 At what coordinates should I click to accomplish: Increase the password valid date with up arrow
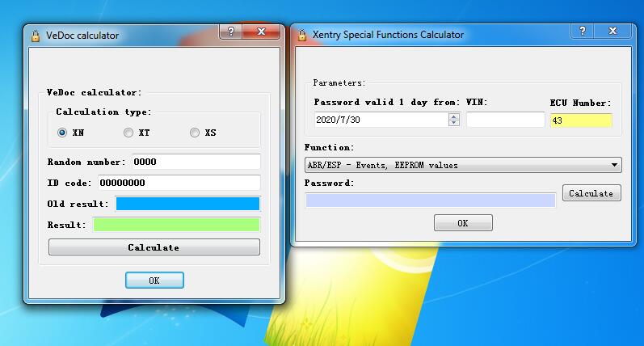[454, 116]
